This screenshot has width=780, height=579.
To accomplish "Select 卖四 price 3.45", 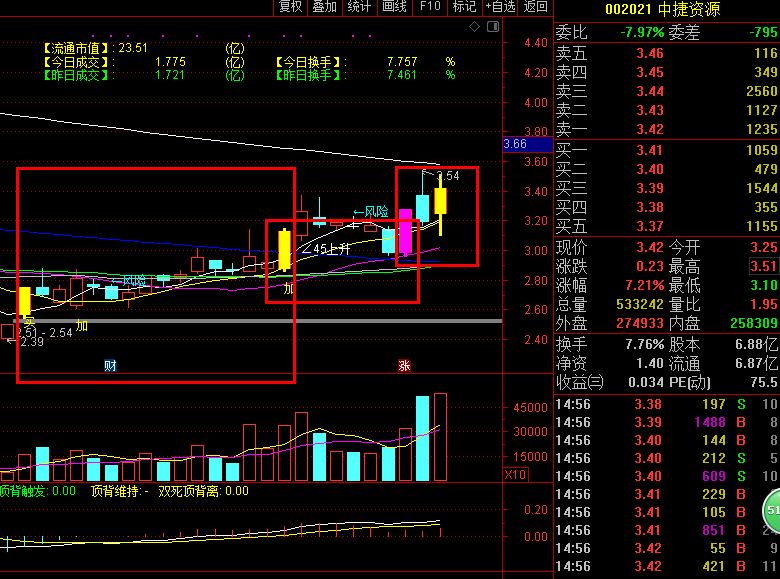I will [x=650, y=73].
